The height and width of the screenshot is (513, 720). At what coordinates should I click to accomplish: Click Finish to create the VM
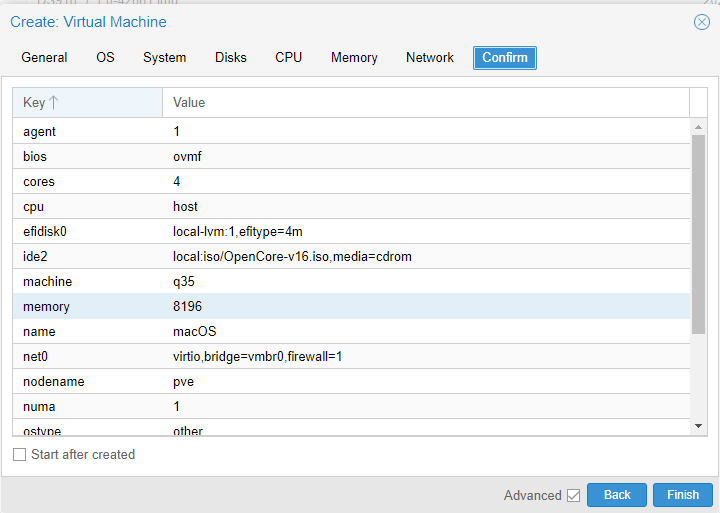point(683,495)
